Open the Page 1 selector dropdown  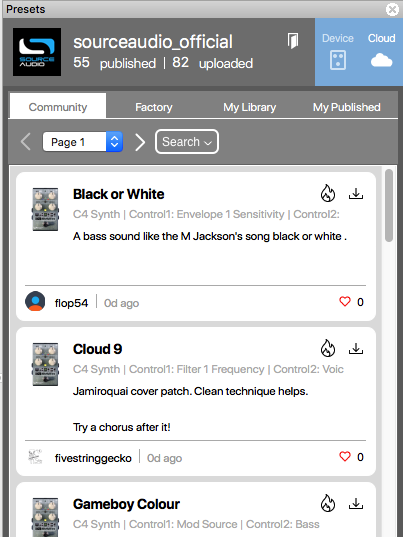83,142
